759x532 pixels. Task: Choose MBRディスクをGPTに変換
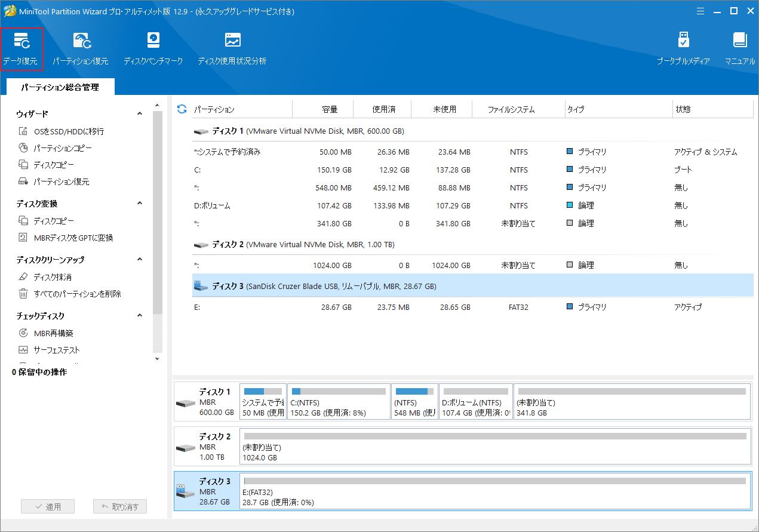pos(65,238)
